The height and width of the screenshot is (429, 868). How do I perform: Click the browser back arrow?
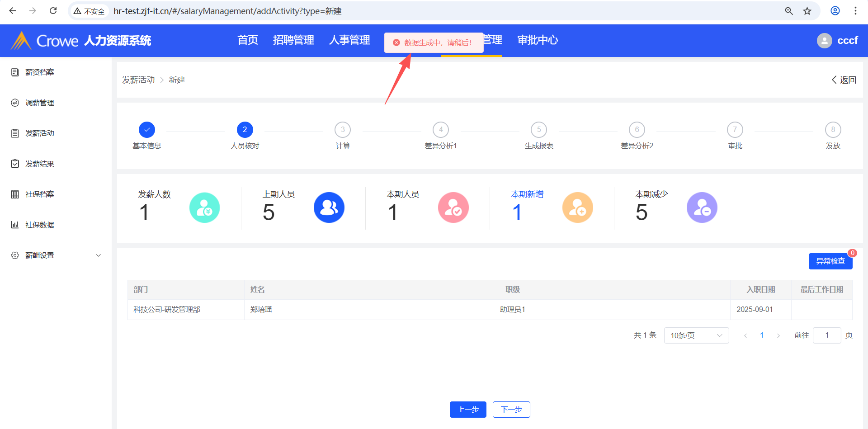pos(13,11)
